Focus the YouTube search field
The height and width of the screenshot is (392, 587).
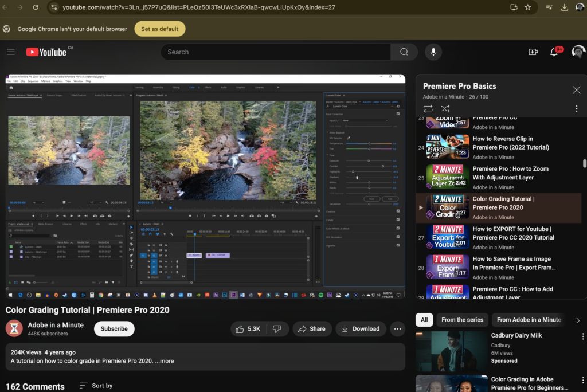[276, 52]
